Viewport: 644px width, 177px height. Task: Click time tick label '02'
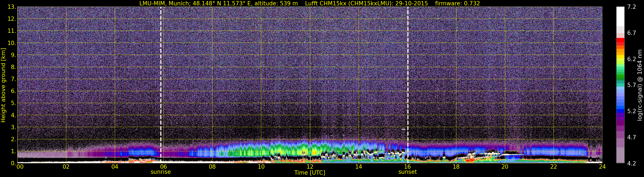[x=66, y=167]
